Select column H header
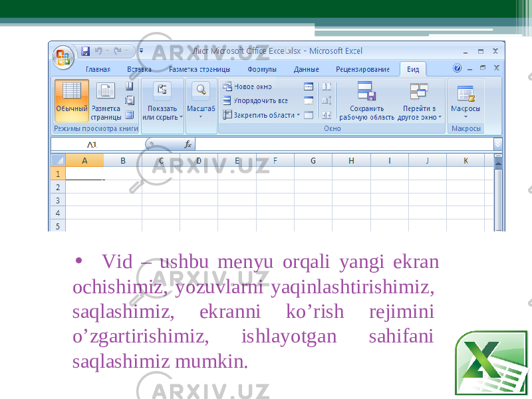 [x=351, y=160]
